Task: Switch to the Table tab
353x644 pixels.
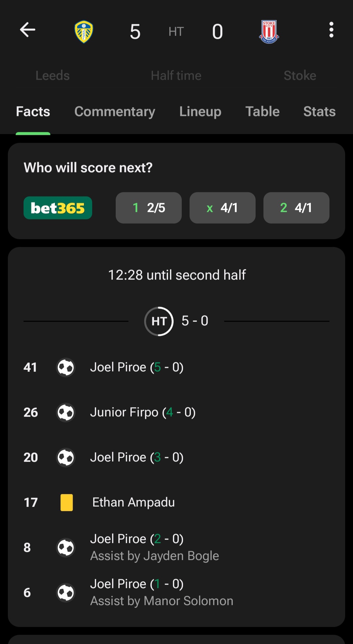Action: click(262, 112)
